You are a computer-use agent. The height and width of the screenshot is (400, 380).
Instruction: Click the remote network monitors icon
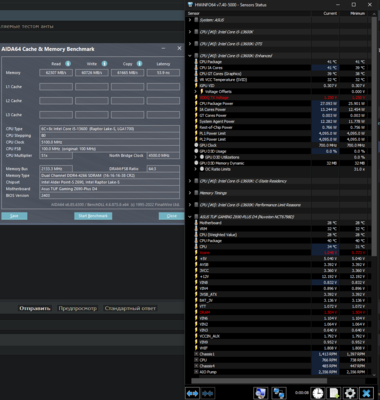[279, 393]
